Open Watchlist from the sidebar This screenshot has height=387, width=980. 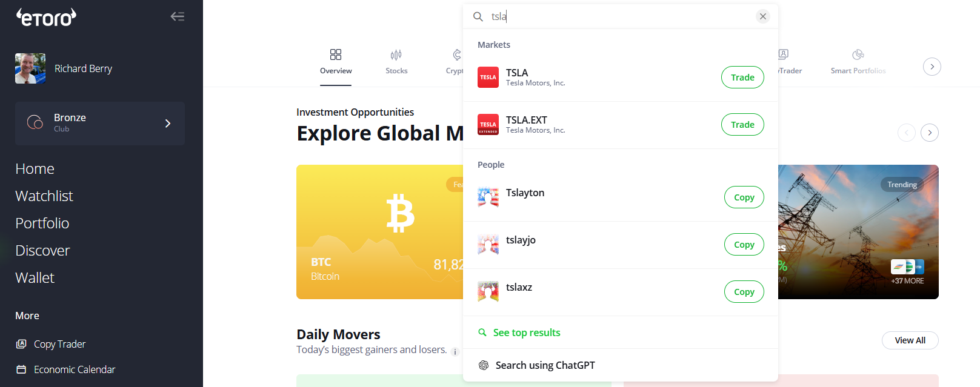(44, 196)
